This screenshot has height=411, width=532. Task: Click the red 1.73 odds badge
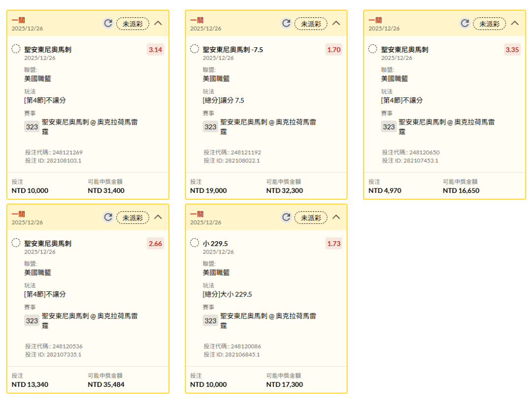pyautogui.click(x=333, y=244)
